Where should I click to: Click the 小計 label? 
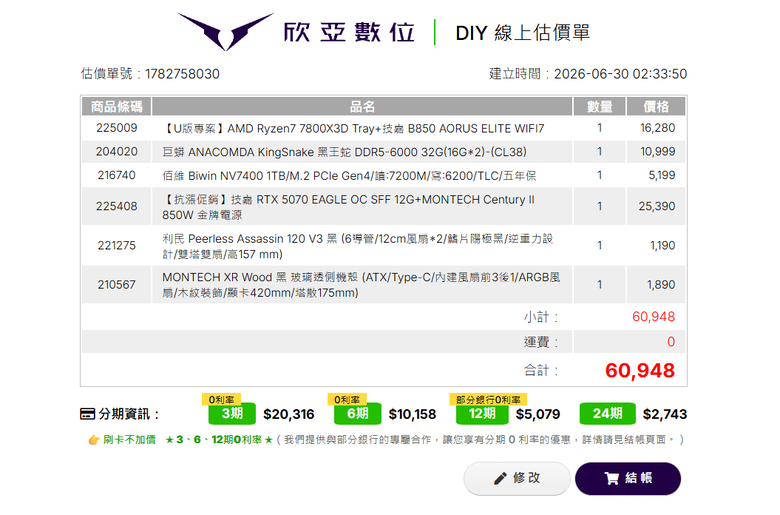[541, 317]
